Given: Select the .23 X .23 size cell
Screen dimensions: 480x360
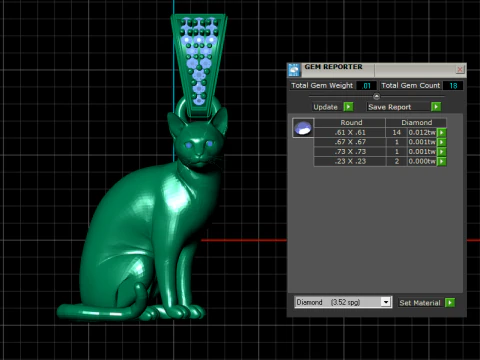Looking at the screenshot, I should 350,161.
